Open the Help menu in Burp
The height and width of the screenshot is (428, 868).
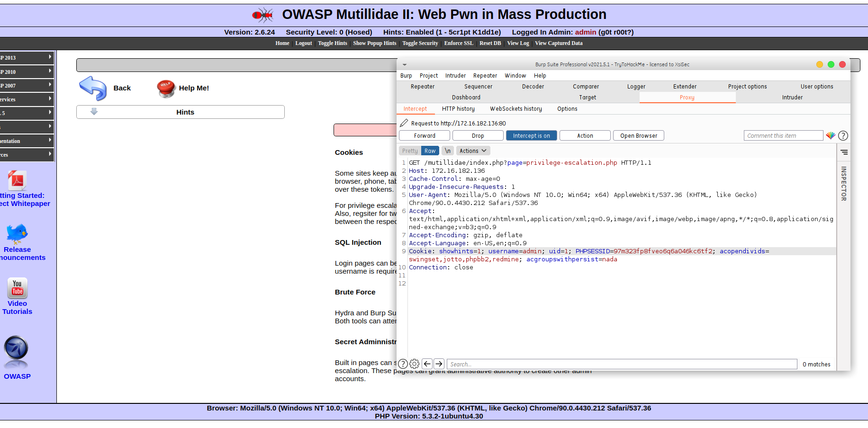[540, 76]
